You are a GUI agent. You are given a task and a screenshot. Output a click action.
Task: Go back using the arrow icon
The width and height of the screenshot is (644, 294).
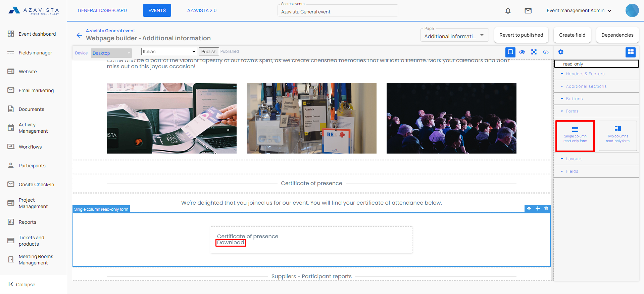click(x=79, y=35)
